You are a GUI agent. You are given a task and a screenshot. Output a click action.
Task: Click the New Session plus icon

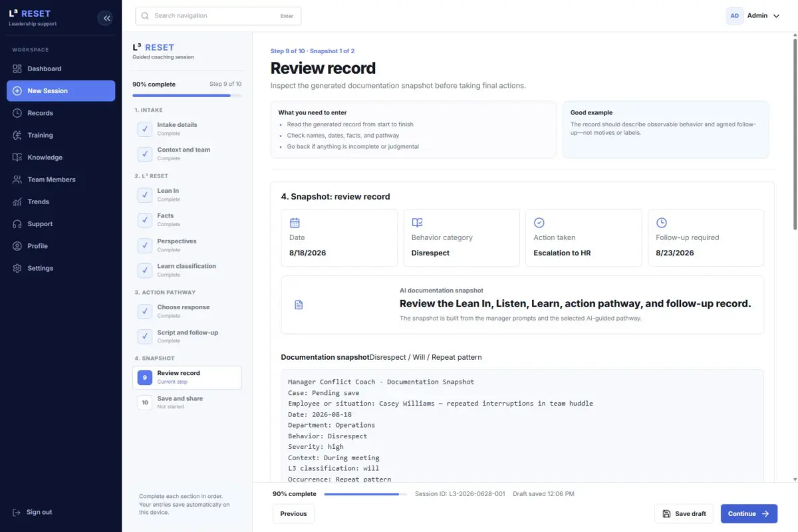coord(17,90)
